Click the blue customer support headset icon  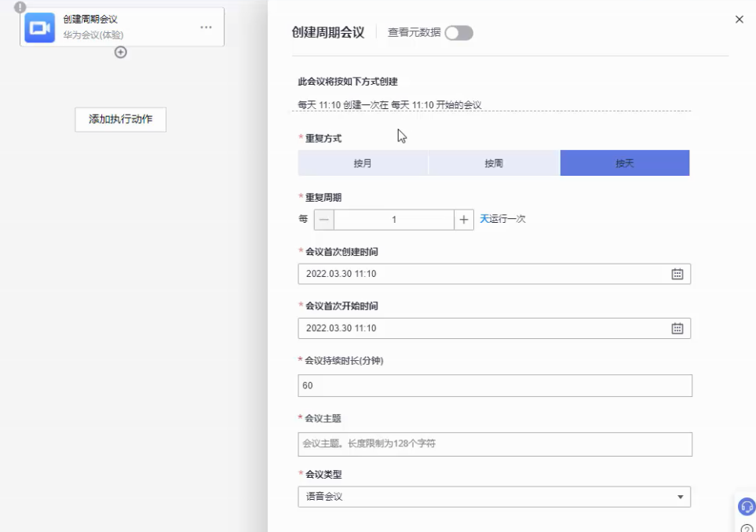(x=747, y=507)
